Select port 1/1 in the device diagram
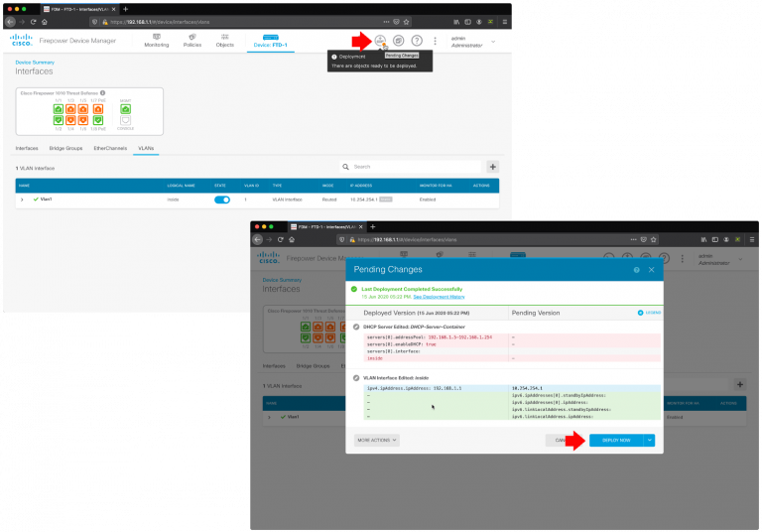Viewport: 762px width, 532px height. click(59, 109)
